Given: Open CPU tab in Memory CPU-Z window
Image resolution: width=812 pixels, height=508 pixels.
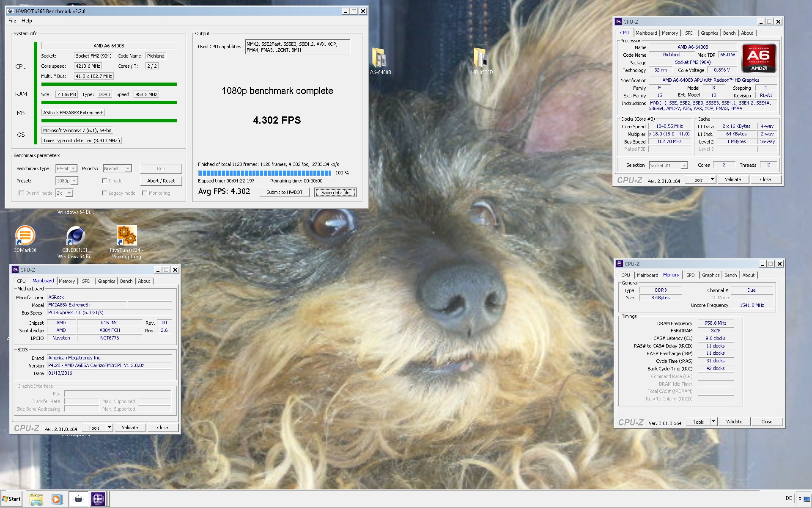Looking at the screenshot, I should 625,275.
